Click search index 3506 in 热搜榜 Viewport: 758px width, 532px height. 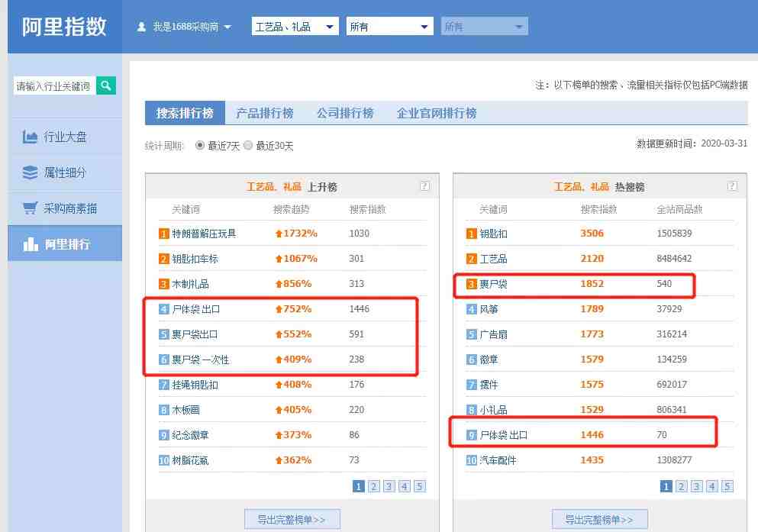(x=592, y=234)
